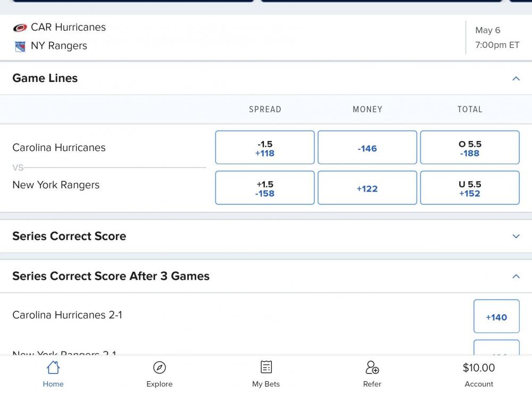Open the Explore compass icon

point(160,367)
